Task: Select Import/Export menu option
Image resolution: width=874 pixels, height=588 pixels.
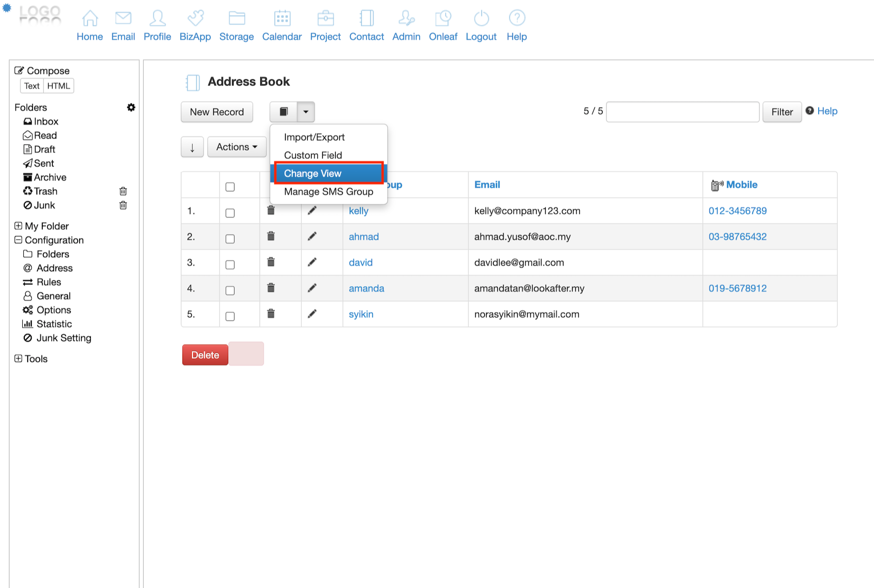Action: point(314,137)
